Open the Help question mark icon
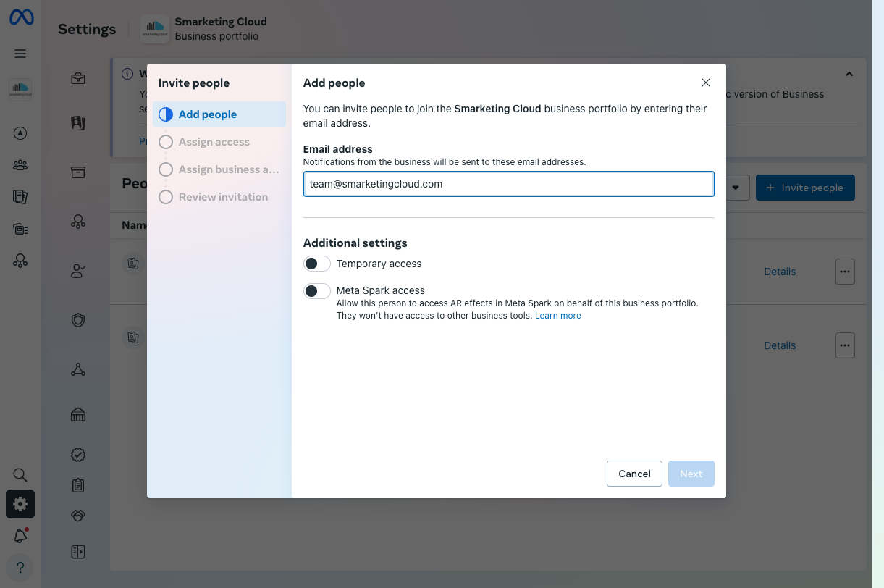Viewport: 884px width, 588px height. 20,568
